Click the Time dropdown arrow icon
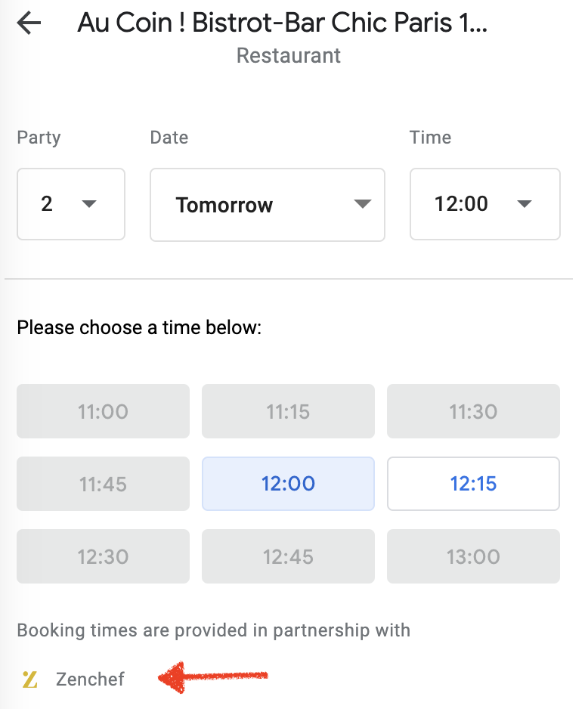The width and height of the screenshot is (588, 709). click(525, 204)
